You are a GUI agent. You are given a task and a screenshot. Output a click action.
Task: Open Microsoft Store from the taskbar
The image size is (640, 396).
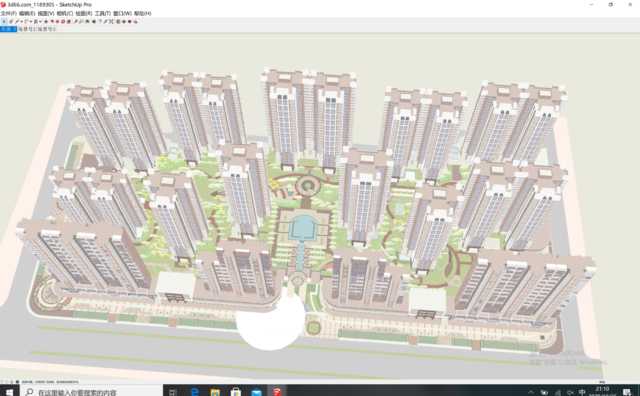[236, 392]
